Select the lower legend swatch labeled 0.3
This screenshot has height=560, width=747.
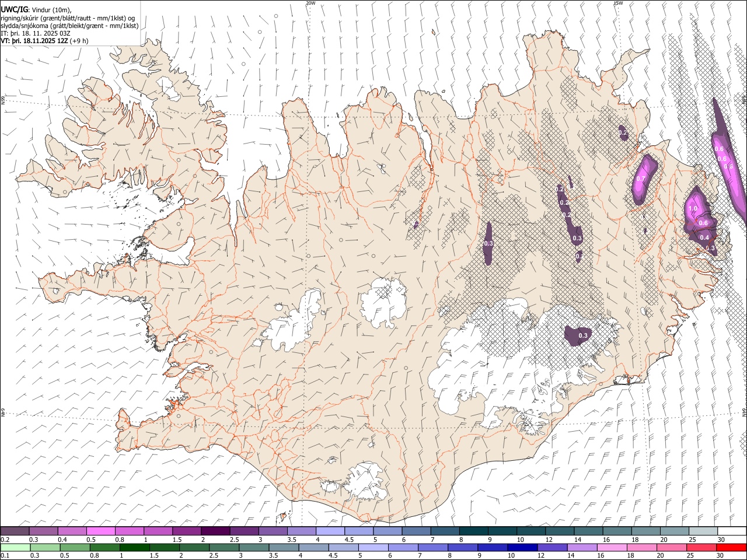(x=44, y=548)
